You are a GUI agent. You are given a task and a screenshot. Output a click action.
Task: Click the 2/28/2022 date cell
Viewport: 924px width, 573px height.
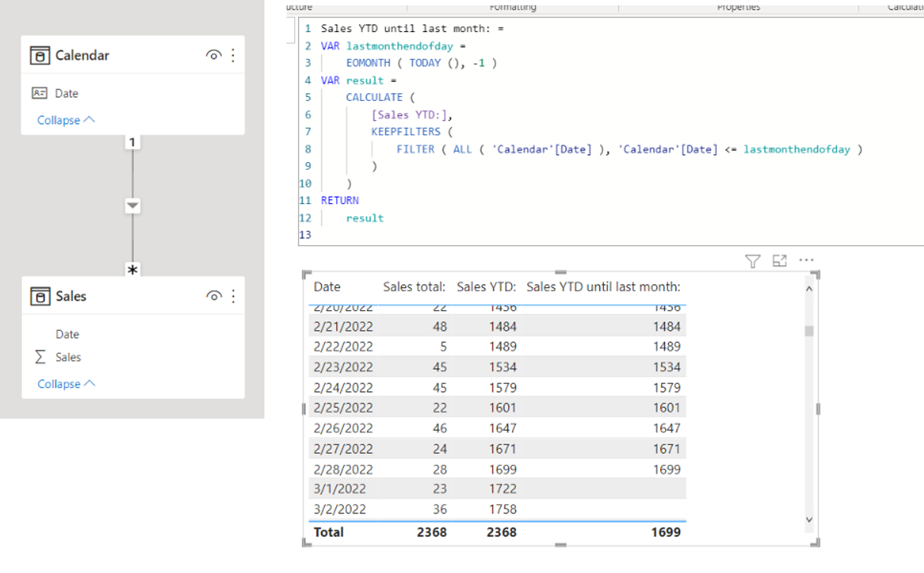pos(343,469)
